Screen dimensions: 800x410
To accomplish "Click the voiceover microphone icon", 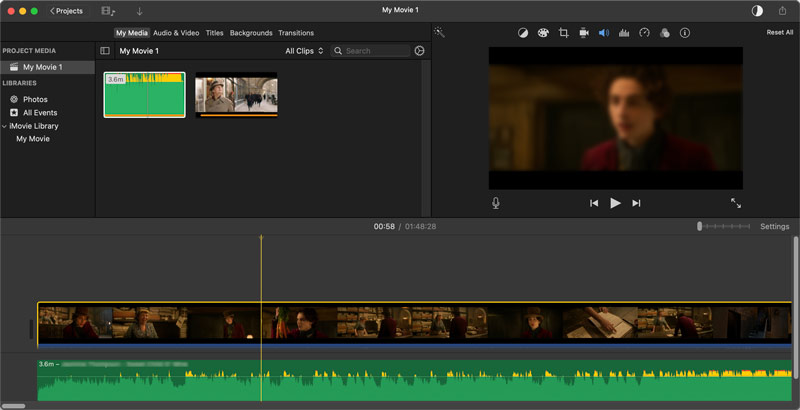I will click(495, 203).
